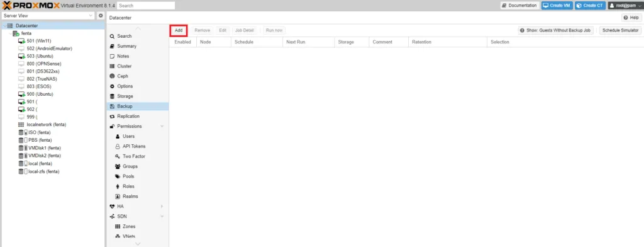Expand the HA submenu arrow
This screenshot has width=644, height=247.
coord(162,206)
